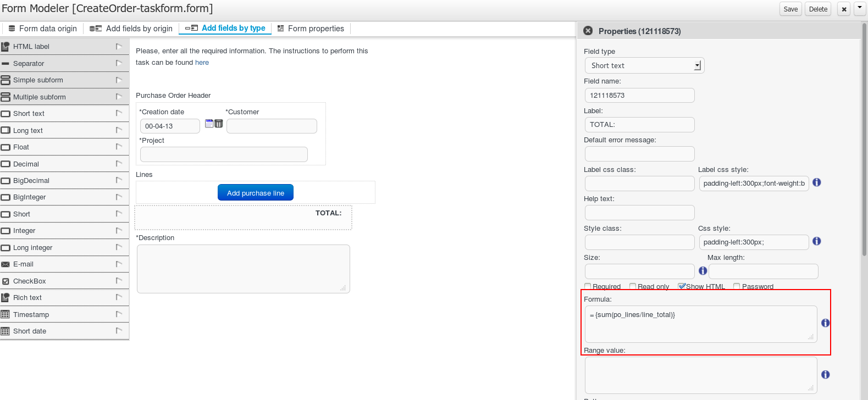The height and width of the screenshot is (400, 868).
Task: Click the info icon next to the Size field
Action: point(703,271)
